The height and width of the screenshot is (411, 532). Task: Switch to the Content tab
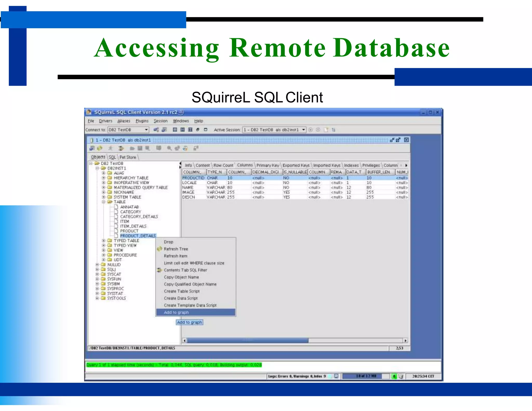(203, 165)
